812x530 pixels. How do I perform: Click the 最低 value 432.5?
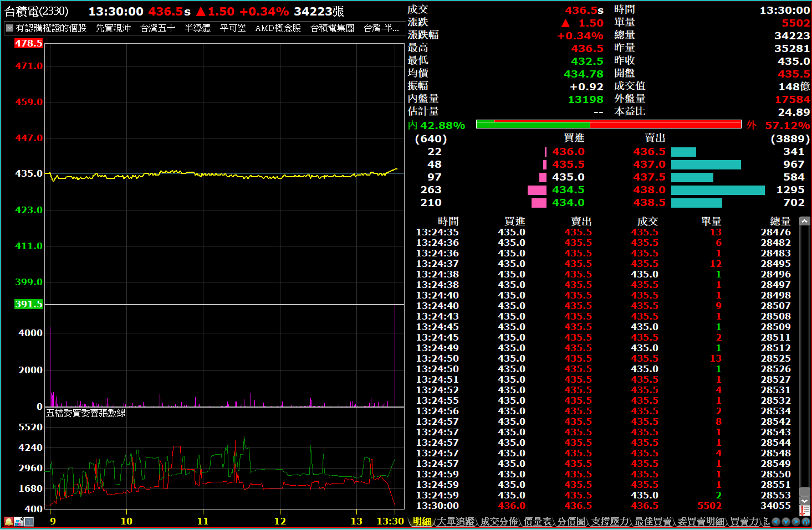coord(587,61)
